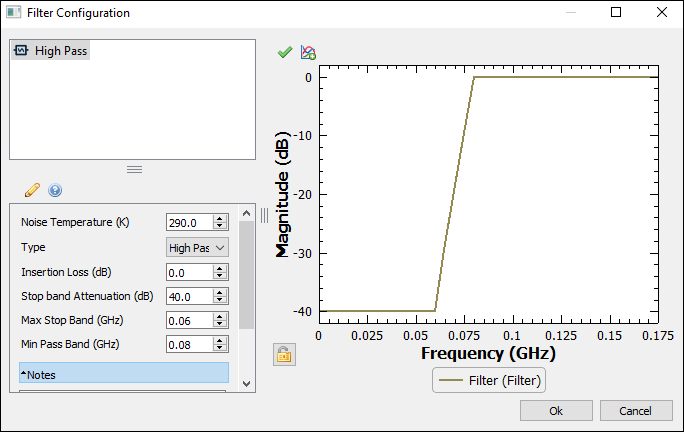Click the properties scrollbar down arrow
The image size is (684, 432).
coord(246,384)
